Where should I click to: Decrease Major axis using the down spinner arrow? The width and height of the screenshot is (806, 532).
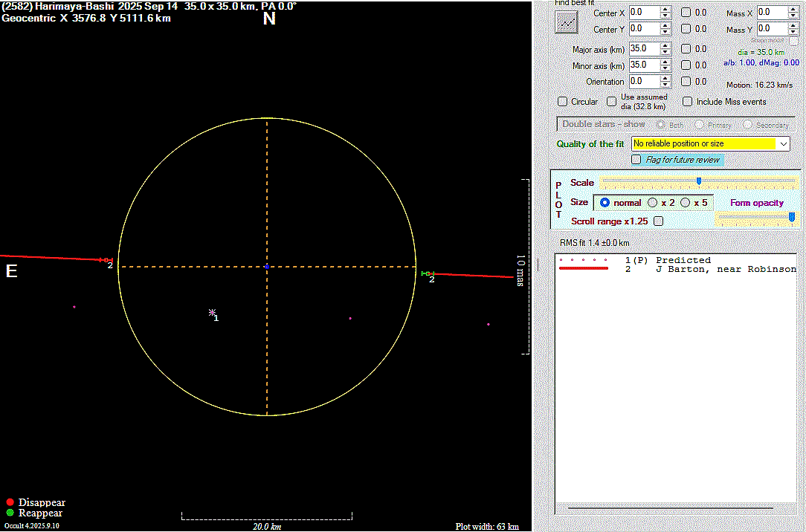point(665,52)
